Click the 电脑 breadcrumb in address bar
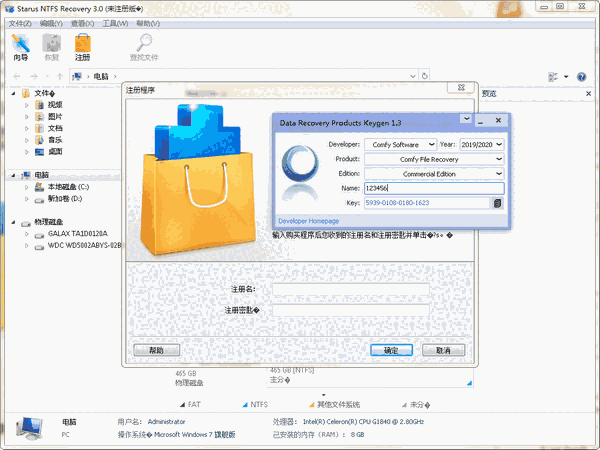 coord(101,76)
